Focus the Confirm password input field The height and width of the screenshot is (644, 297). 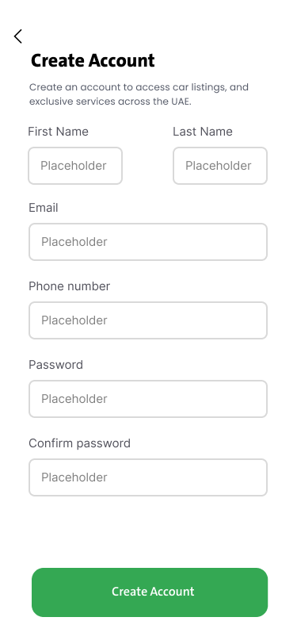148,477
